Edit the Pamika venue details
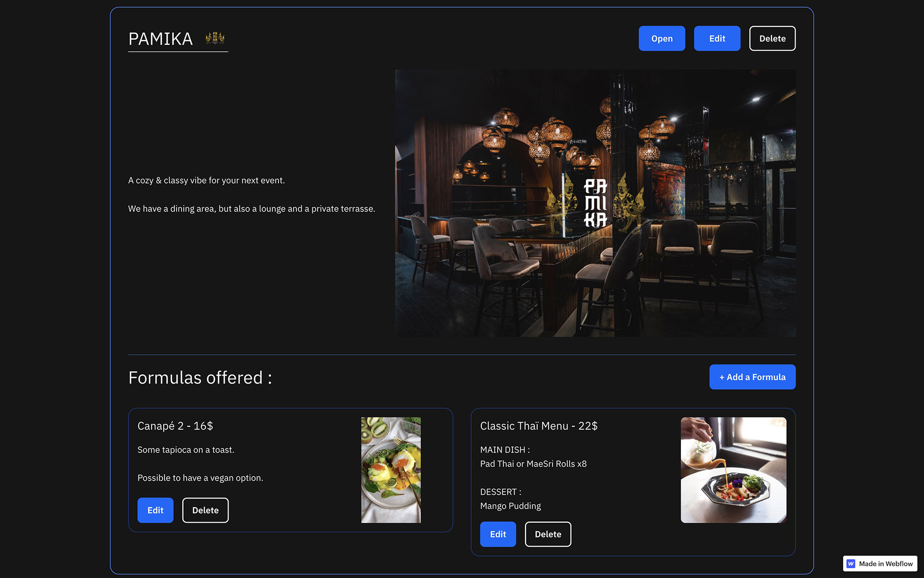Screen dimensions: 924x578 tap(717, 39)
